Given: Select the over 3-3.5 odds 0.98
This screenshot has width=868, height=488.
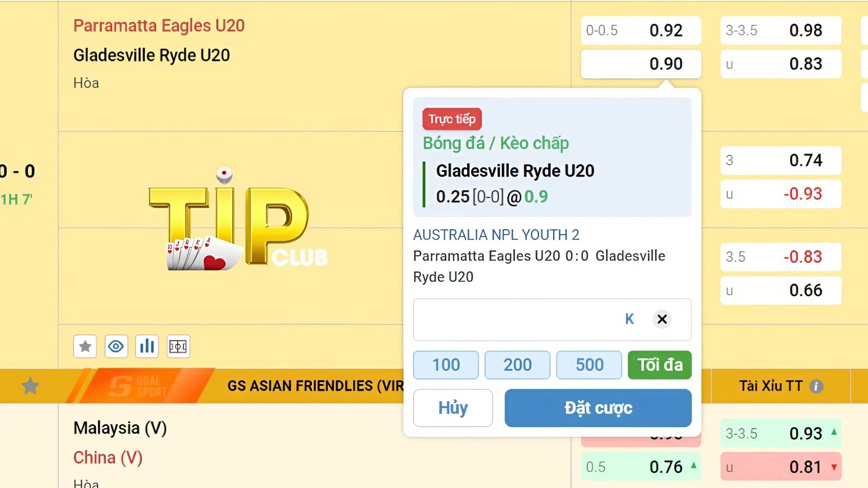Looking at the screenshot, I should pyautogui.click(x=781, y=31).
